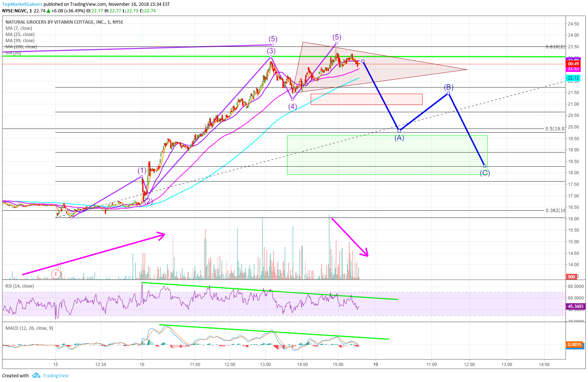Select the wave (A) label
The height and width of the screenshot is (382, 588).
click(399, 138)
